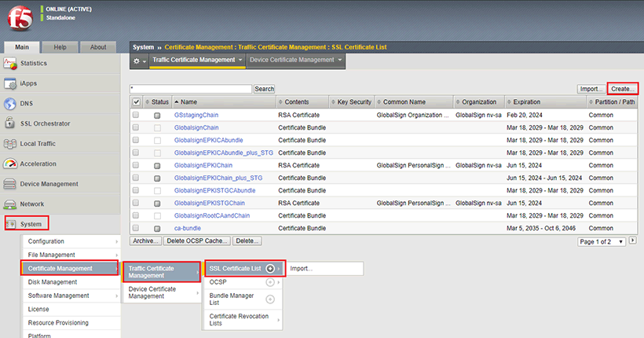
Task: Select Traffic Certificate Management flyout item
Action: tap(162, 272)
